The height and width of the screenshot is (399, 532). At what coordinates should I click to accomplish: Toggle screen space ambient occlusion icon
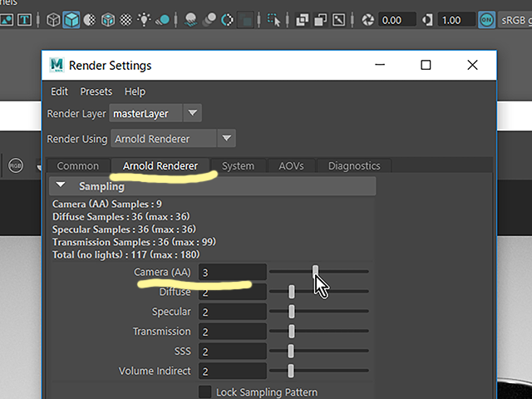(x=191, y=20)
